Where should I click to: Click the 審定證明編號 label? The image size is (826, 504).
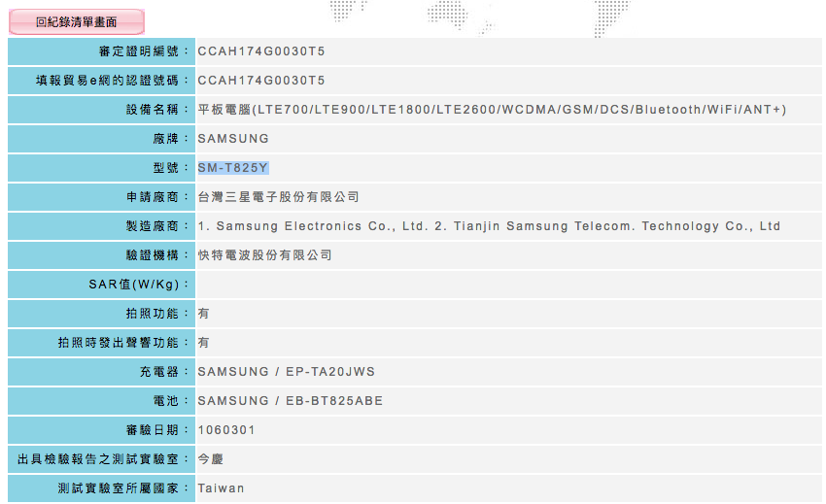coord(143,51)
